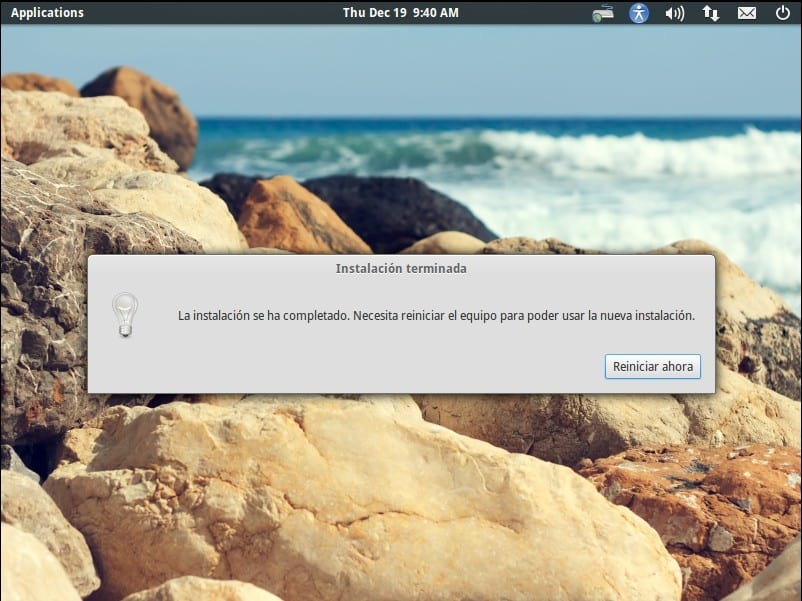This screenshot has height=601, width=802.
Task: Open shutdown options from the power icon
Action: click(782, 13)
